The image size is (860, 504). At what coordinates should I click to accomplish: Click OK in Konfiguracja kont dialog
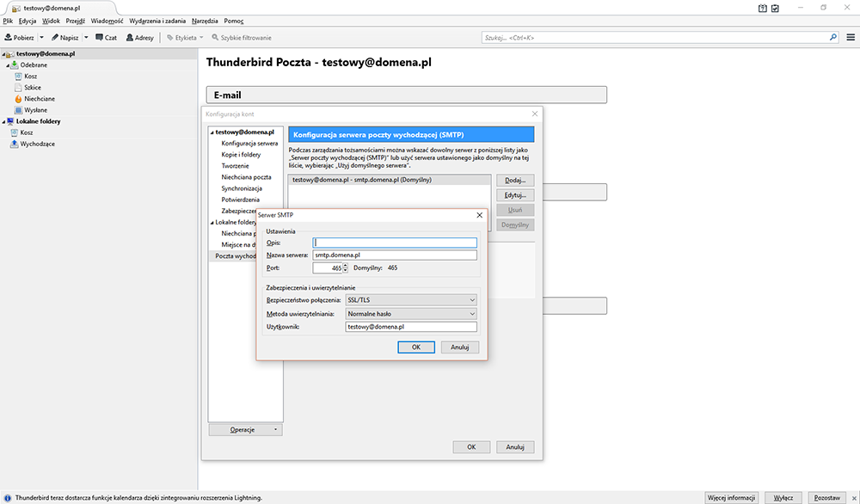[x=471, y=447]
